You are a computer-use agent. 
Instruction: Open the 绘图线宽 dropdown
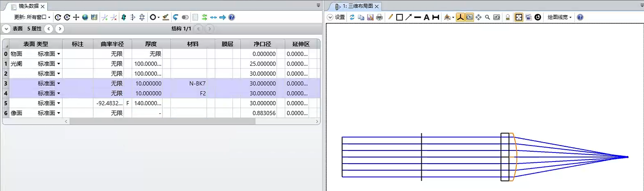(560, 17)
